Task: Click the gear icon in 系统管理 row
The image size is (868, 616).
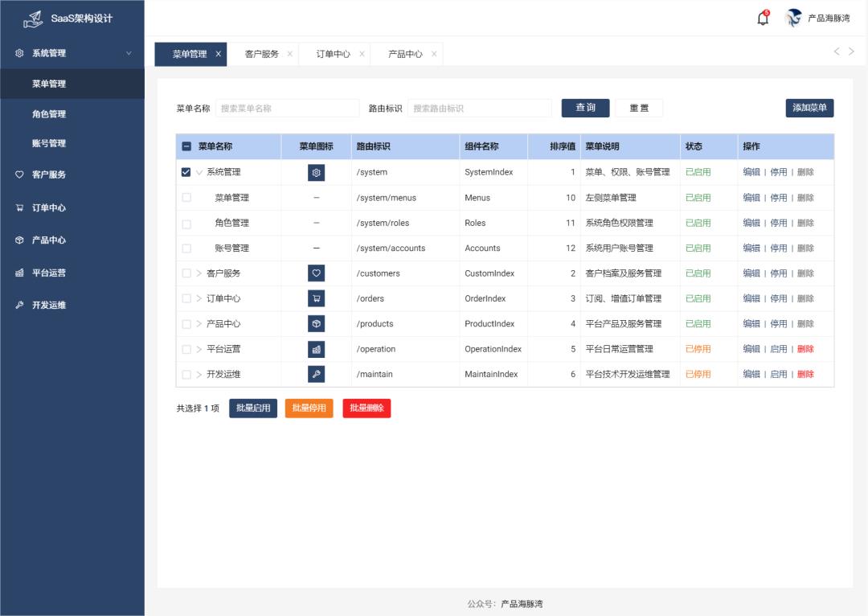Action: coord(316,172)
